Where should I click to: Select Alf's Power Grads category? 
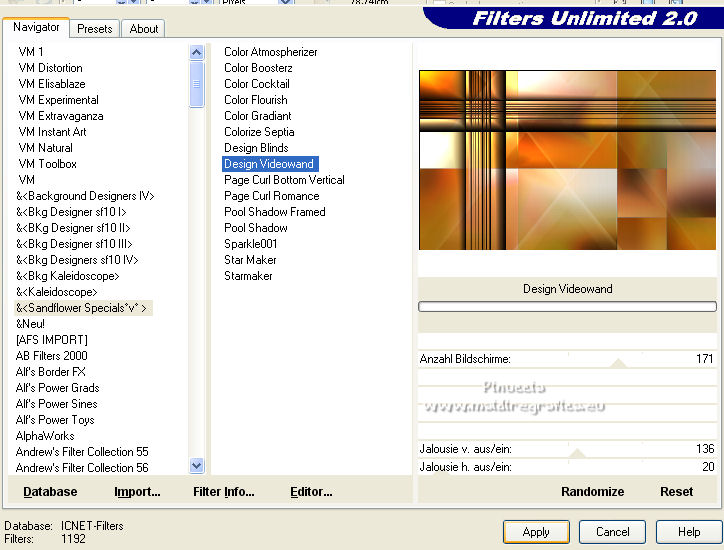[x=57, y=388]
